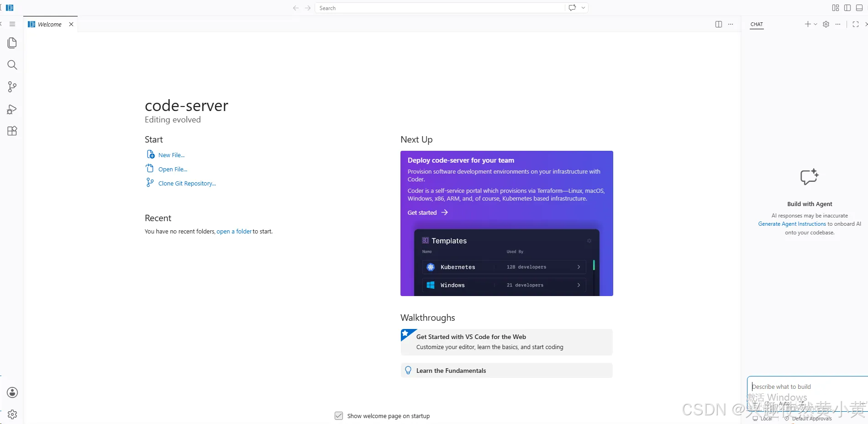Expand the Windows template row chevron
The height and width of the screenshot is (424, 868).
coord(579,285)
